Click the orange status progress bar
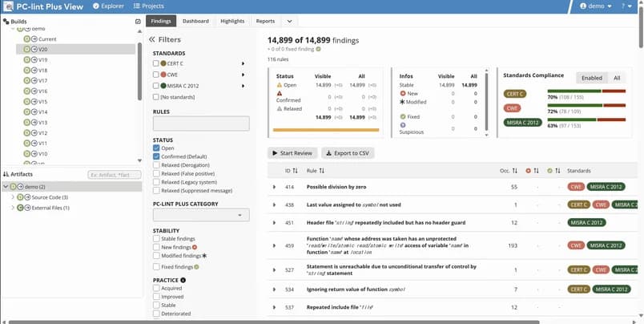The height and width of the screenshot is (324, 644). coord(326,130)
